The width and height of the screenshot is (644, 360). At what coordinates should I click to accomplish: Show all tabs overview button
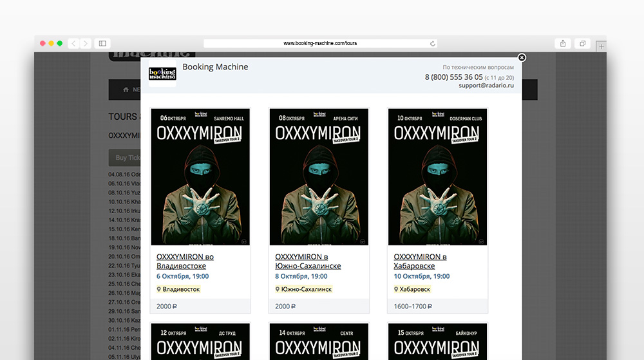point(582,43)
